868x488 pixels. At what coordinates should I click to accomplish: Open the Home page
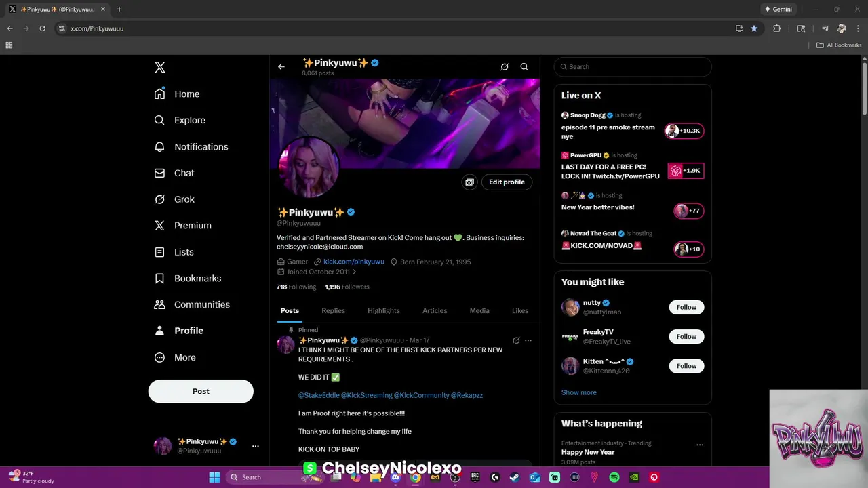point(177,94)
